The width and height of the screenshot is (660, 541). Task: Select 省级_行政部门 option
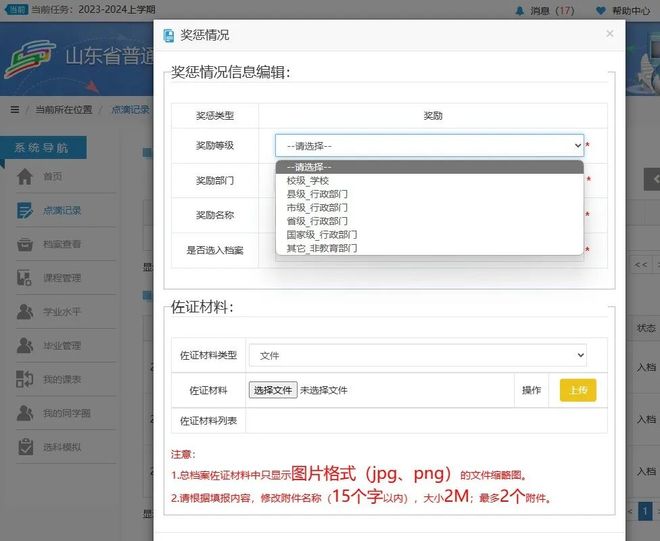pyautogui.click(x=429, y=221)
